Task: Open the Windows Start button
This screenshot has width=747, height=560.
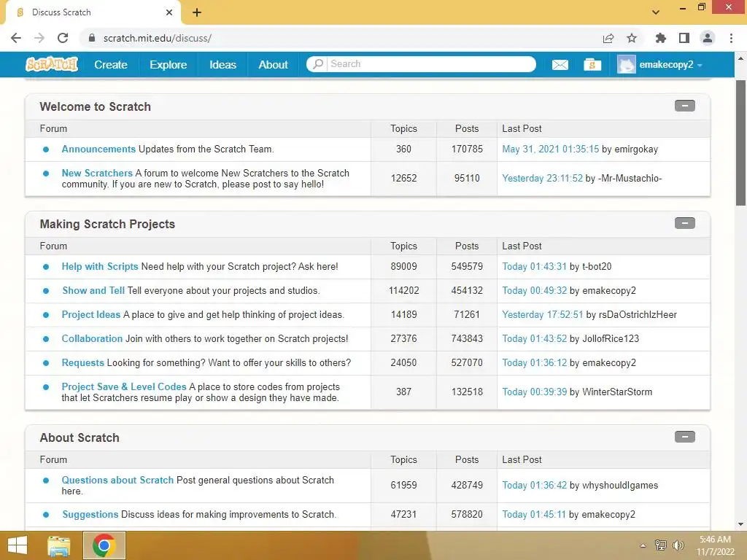Action: [18, 545]
